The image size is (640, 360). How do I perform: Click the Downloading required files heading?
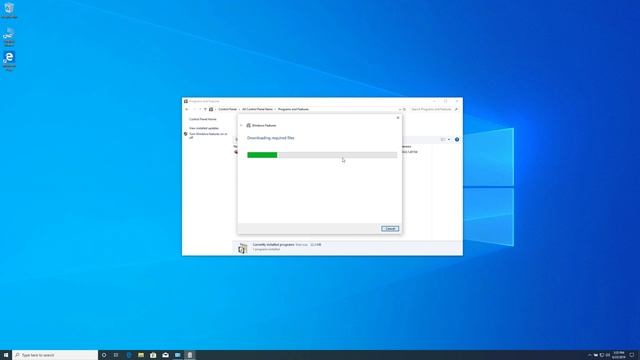point(271,138)
